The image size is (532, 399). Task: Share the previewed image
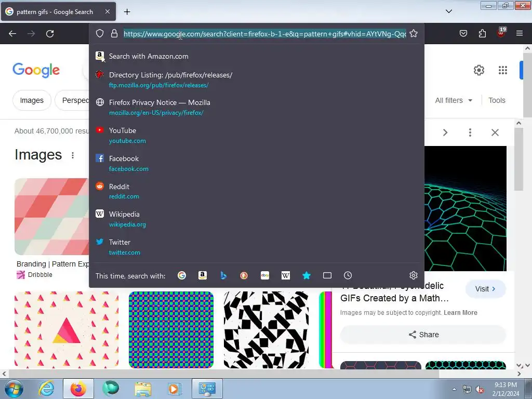(423, 335)
